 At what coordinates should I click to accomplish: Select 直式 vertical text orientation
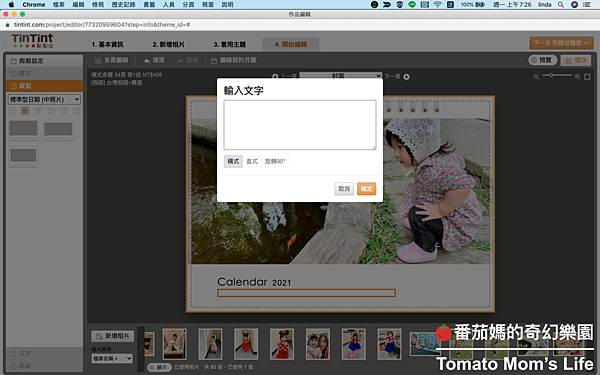(252, 161)
